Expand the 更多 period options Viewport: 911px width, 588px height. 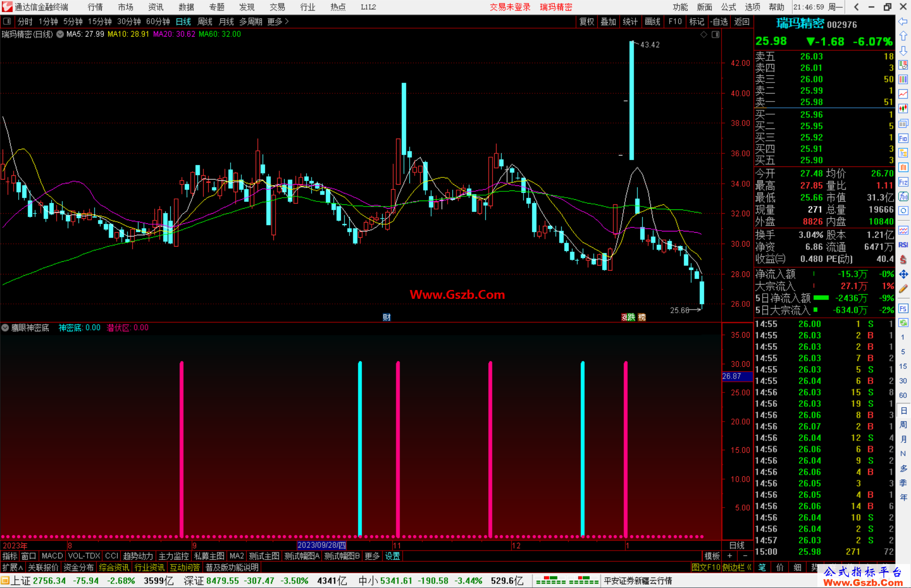[278, 21]
